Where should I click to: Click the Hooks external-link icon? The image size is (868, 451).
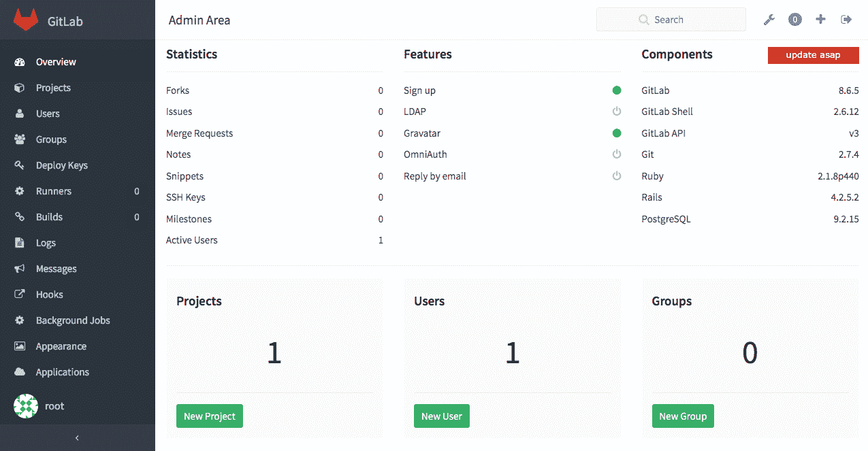20,294
